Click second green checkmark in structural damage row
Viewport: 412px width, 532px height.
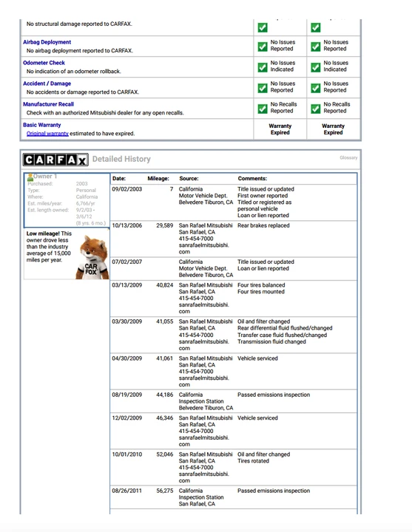click(x=316, y=27)
